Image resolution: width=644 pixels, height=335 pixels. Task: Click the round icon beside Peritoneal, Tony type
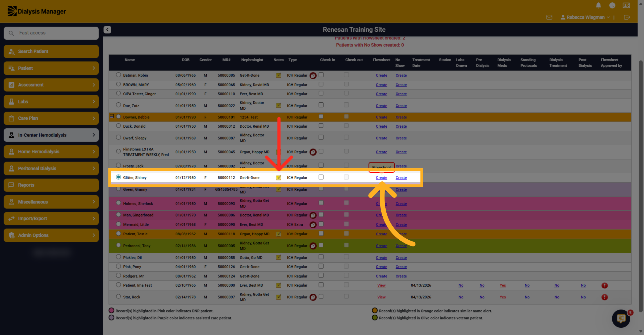click(x=313, y=246)
